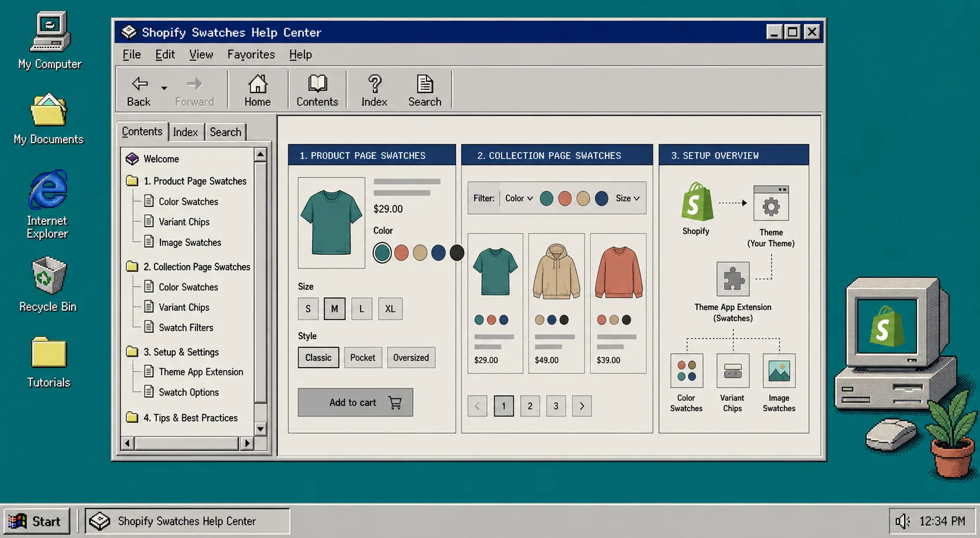Click the contents tree scroll-down arrow
Viewport: 980px width, 538px height.
click(260, 429)
